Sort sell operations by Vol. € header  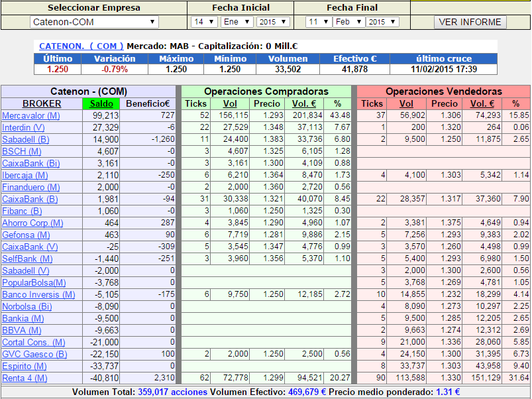482,103
